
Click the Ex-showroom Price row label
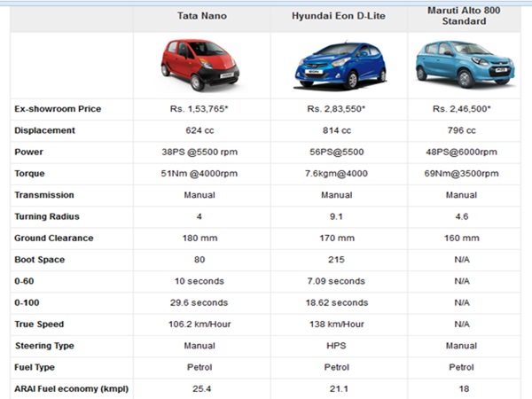58,109
